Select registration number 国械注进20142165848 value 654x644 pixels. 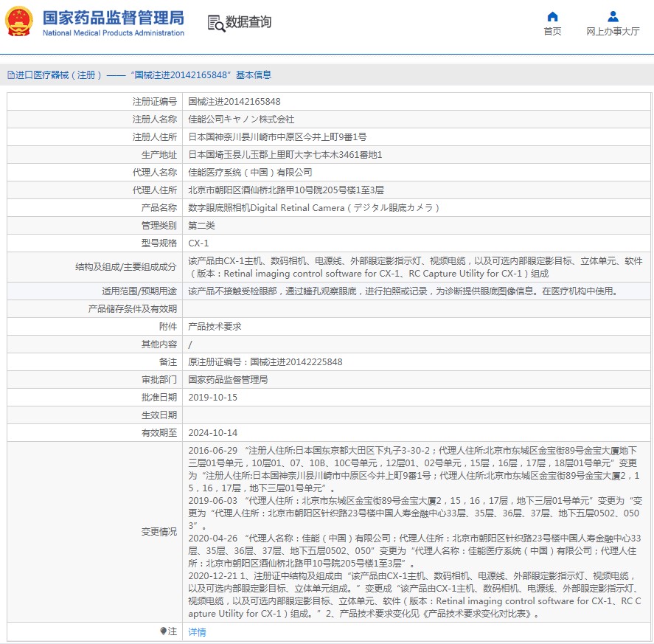234,101
